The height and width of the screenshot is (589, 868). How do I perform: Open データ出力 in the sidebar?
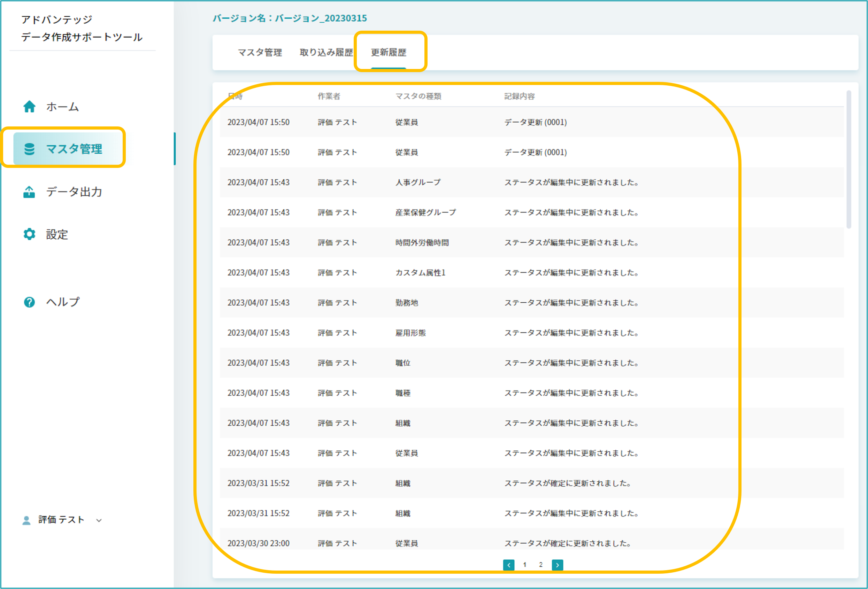pyautogui.click(x=74, y=192)
